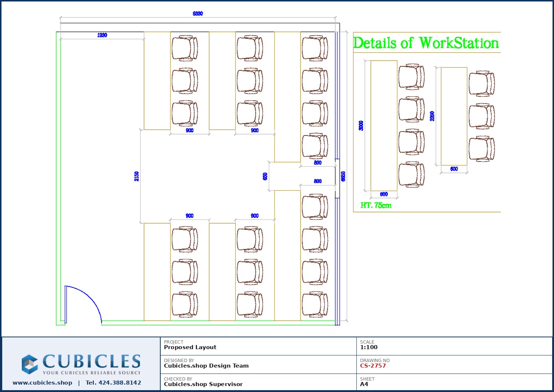Click the DESIGNED BY field label

tap(179, 361)
